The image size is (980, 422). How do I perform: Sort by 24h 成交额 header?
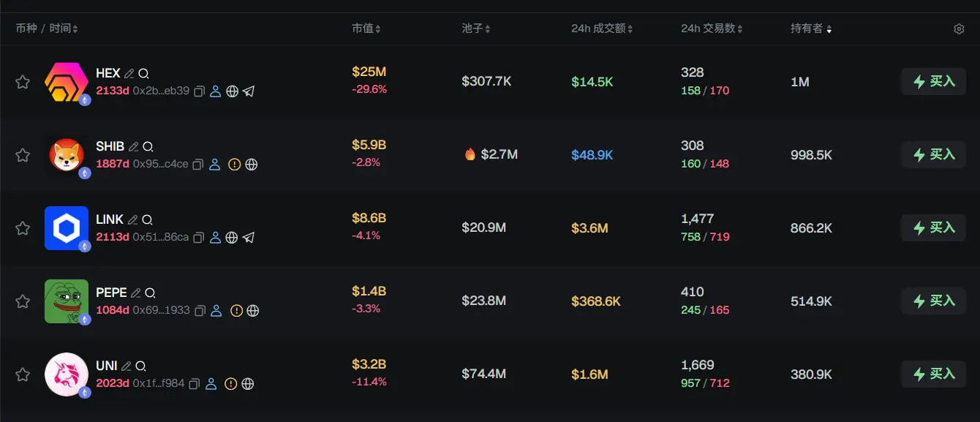[601, 29]
